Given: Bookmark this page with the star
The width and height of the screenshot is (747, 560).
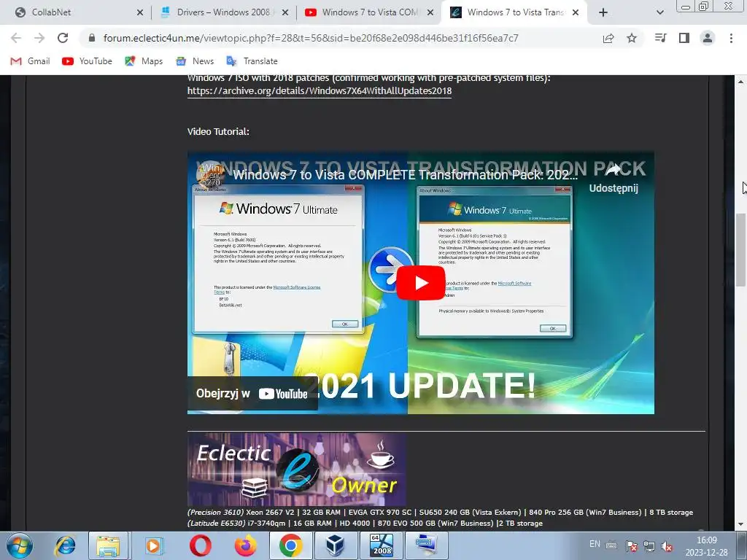Looking at the screenshot, I should click(x=632, y=38).
